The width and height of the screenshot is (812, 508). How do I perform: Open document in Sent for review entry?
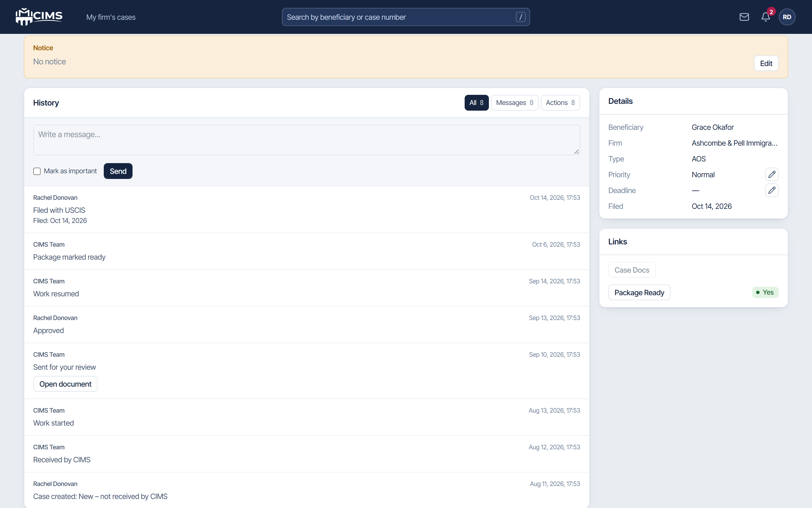[x=65, y=384]
